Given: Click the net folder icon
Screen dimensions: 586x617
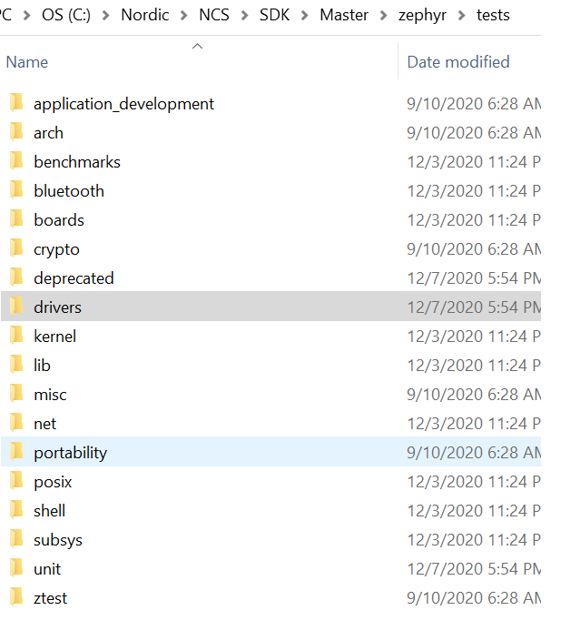Looking at the screenshot, I should 17,423.
